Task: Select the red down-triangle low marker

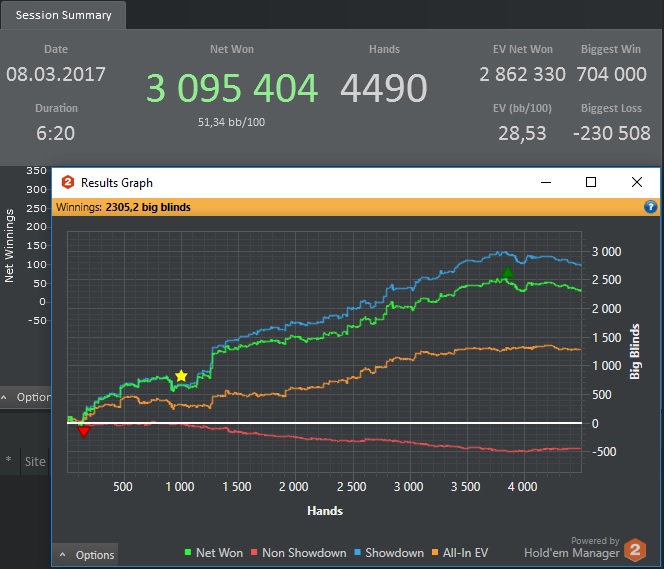Action: click(x=83, y=431)
